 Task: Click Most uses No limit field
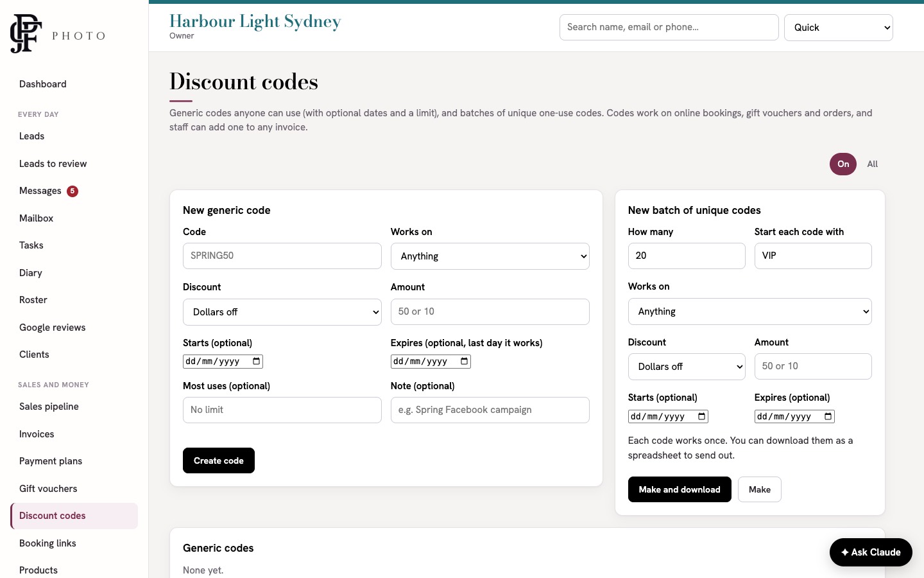coord(282,410)
